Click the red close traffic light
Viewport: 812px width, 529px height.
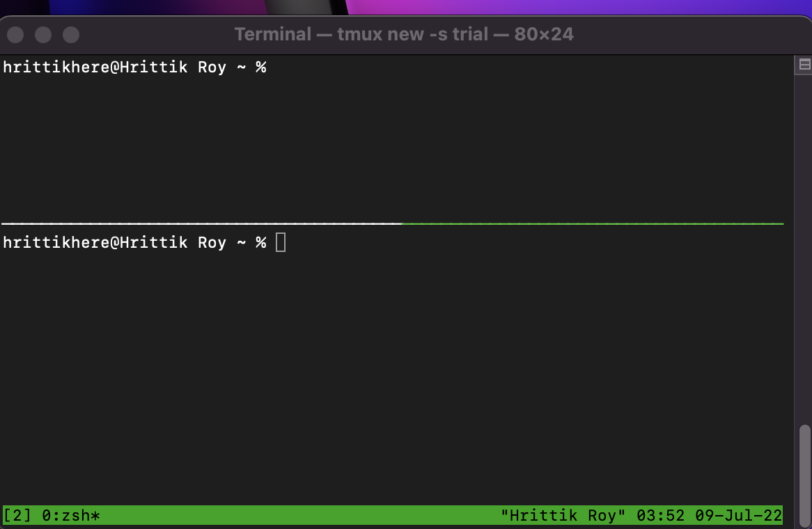tap(15, 33)
